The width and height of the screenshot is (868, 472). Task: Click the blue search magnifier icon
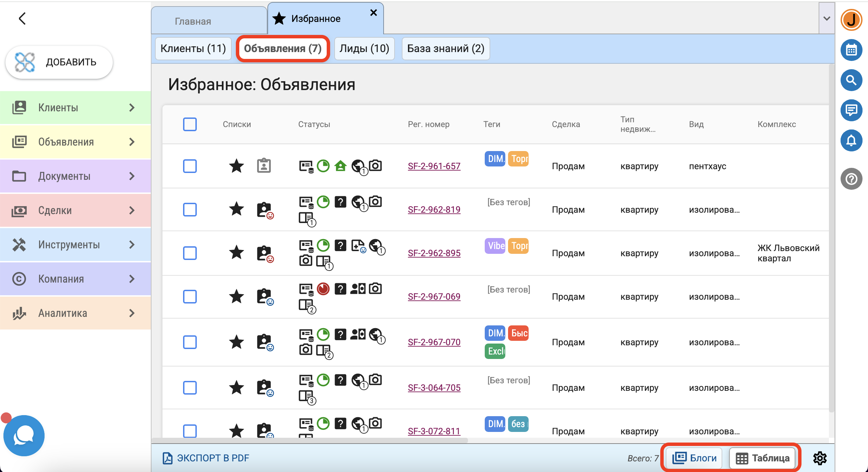click(851, 80)
